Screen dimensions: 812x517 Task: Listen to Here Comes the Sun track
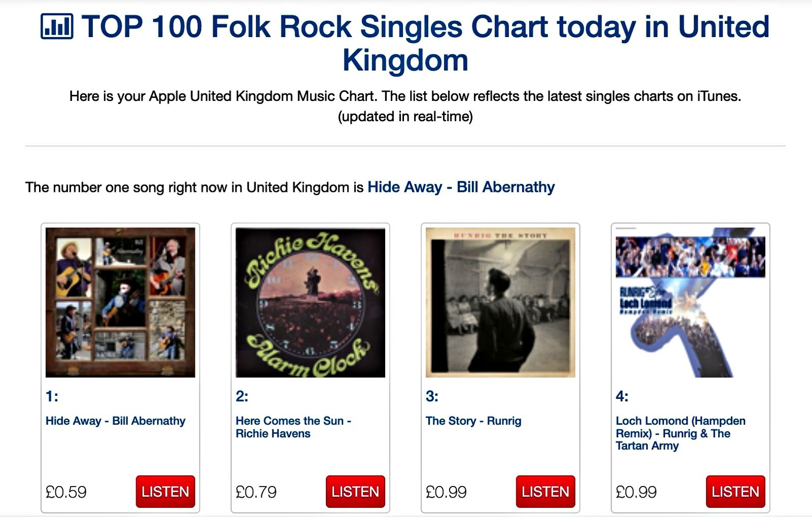(x=355, y=492)
